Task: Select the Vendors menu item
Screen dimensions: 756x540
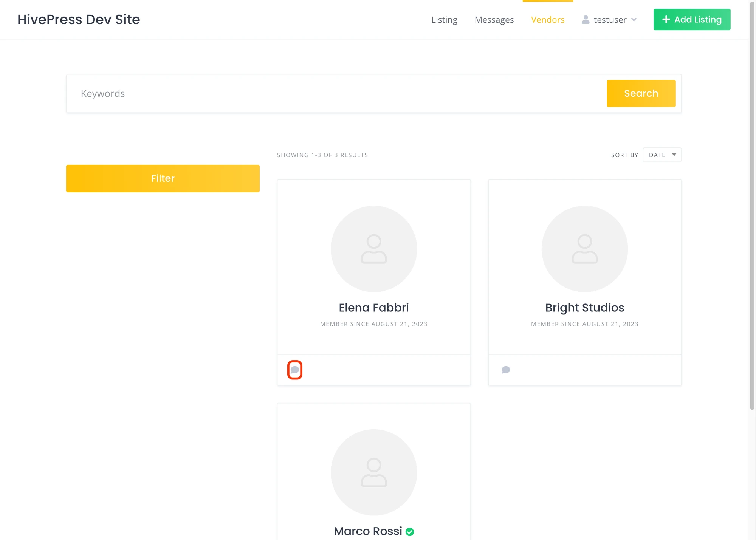Action: coord(548,20)
